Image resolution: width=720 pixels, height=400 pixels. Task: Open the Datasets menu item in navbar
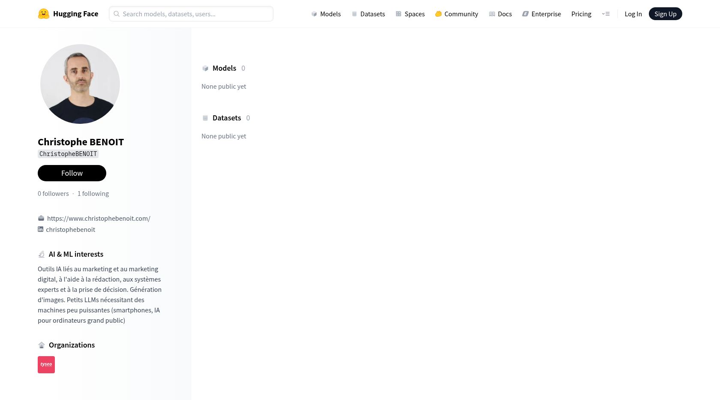[368, 14]
